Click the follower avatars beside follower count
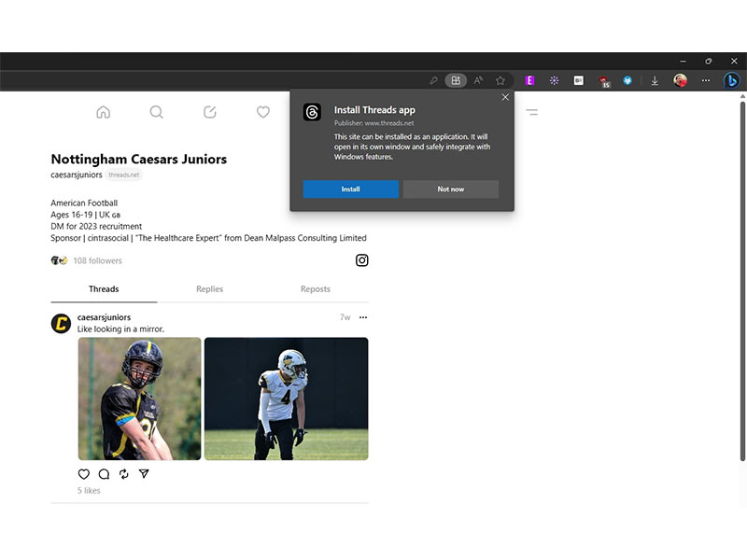 click(60, 260)
